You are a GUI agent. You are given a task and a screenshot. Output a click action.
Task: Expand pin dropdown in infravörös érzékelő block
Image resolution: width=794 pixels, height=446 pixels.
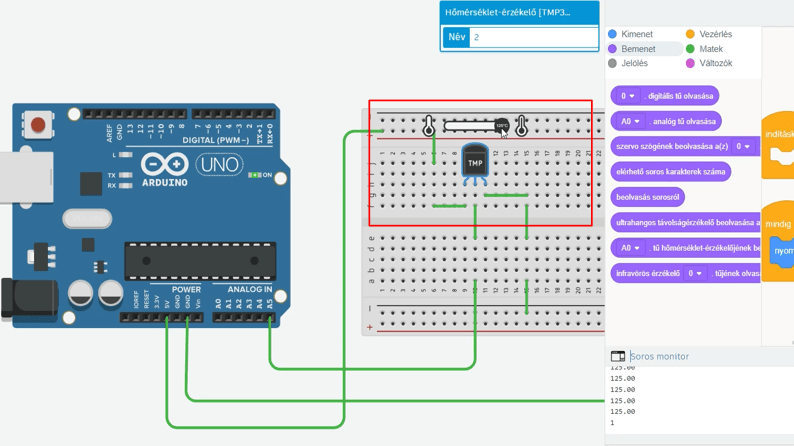coord(696,273)
